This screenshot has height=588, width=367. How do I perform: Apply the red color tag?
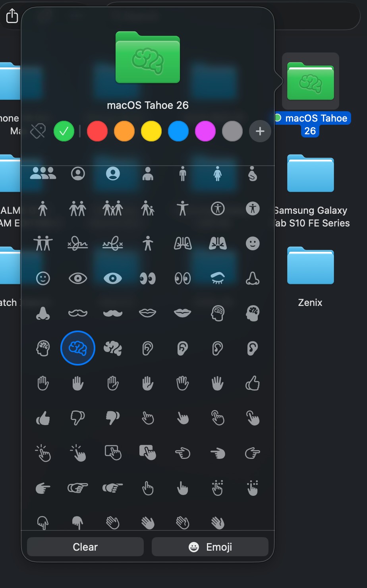97,131
